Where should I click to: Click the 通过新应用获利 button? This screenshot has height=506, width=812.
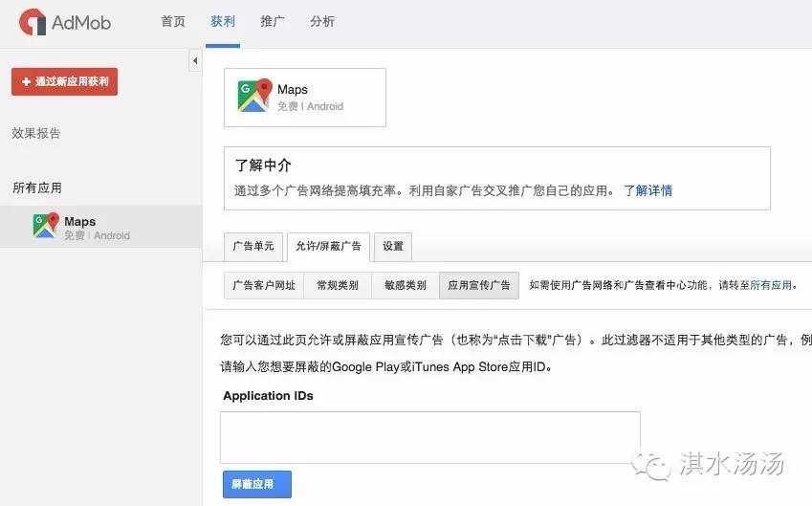tap(65, 82)
